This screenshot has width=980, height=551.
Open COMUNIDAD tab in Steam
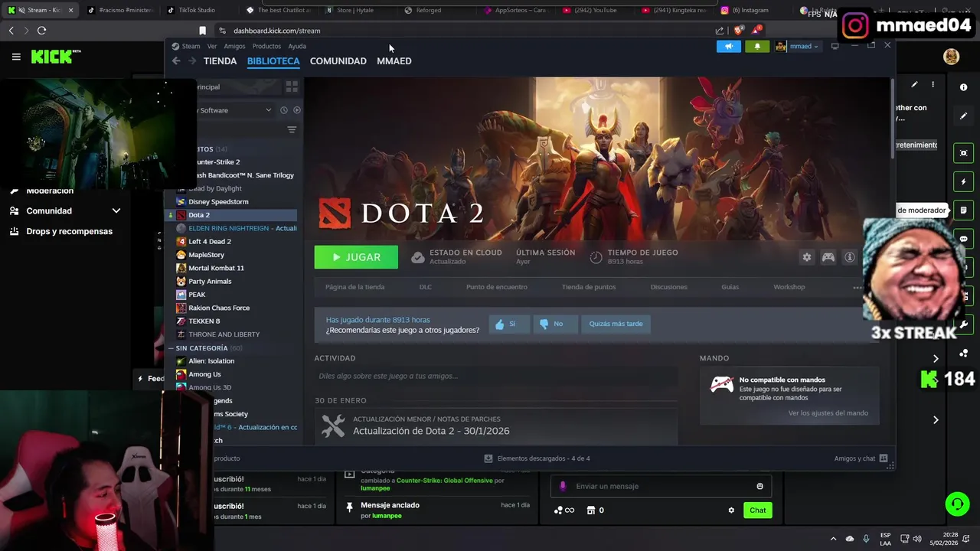click(x=338, y=61)
